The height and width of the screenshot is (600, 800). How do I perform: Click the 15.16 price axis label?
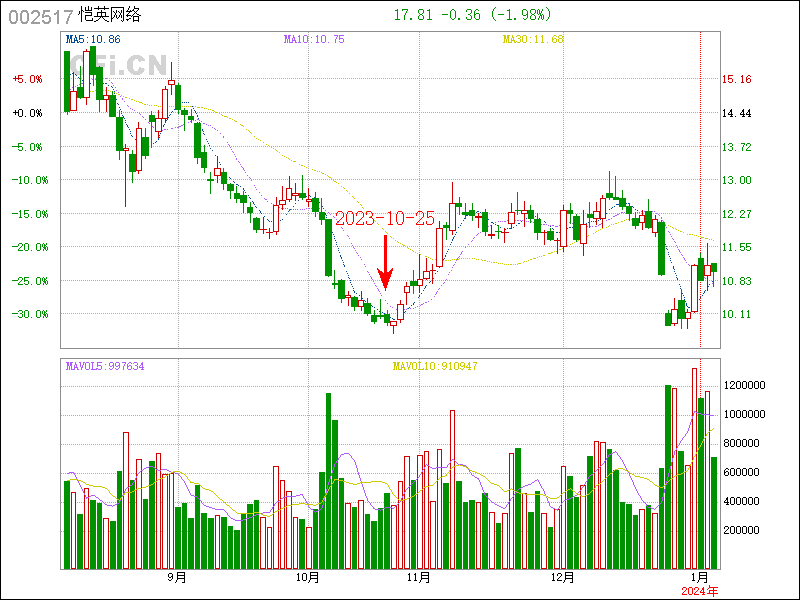tap(737, 80)
